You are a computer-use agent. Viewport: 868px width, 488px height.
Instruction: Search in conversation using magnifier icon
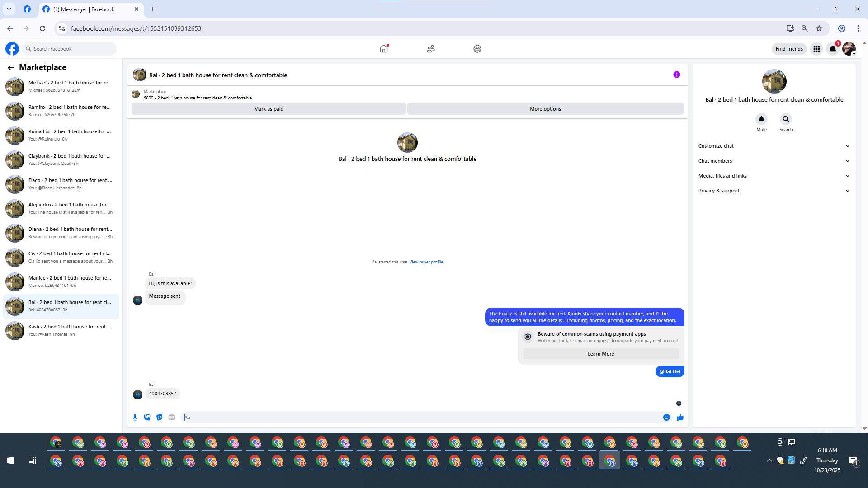click(786, 119)
